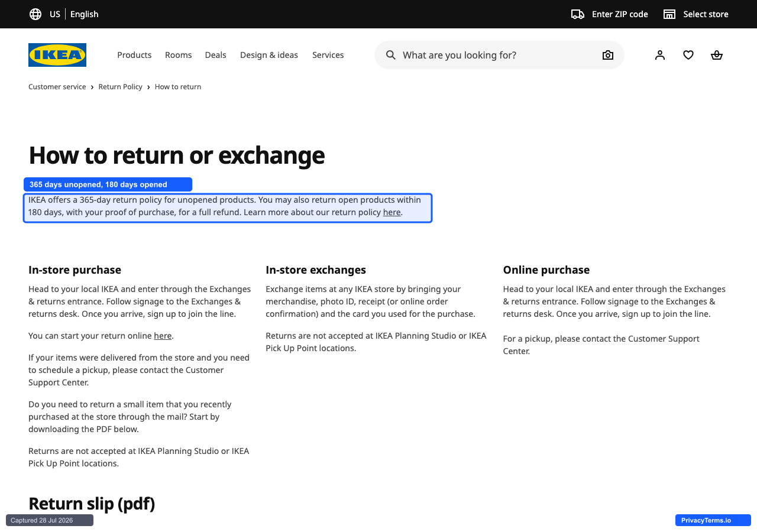Click the Return slip (pdf) heading
The width and height of the screenshot is (757, 532).
[x=92, y=504]
